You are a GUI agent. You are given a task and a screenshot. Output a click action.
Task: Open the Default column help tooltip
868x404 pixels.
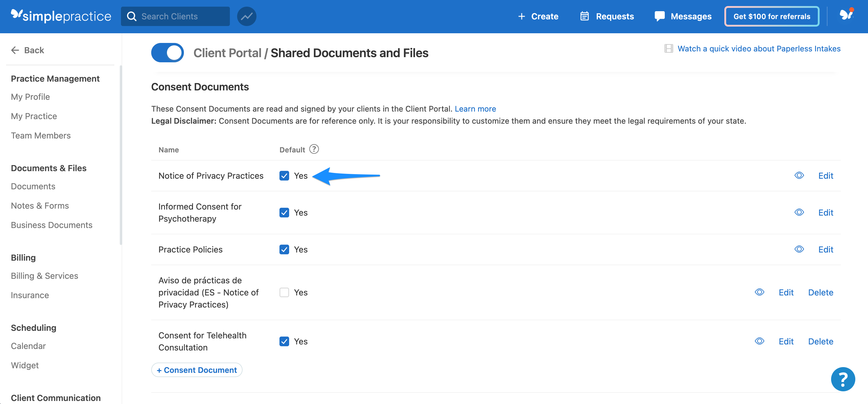[314, 149]
